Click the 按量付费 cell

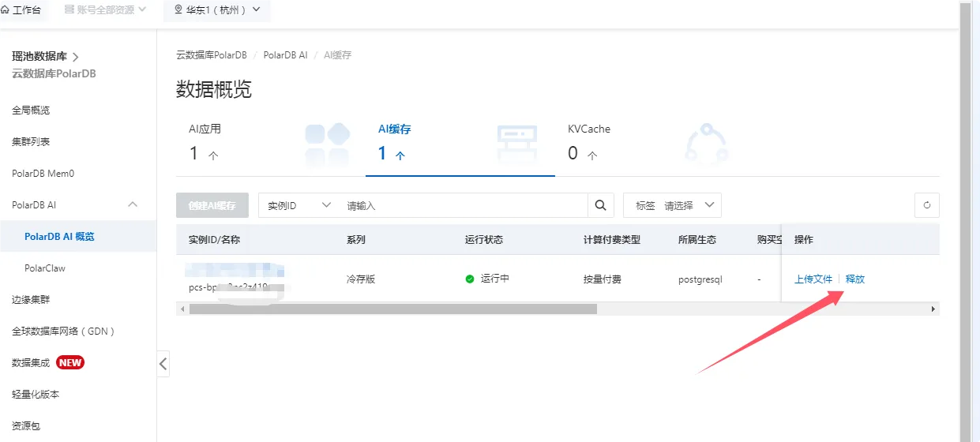603,279
